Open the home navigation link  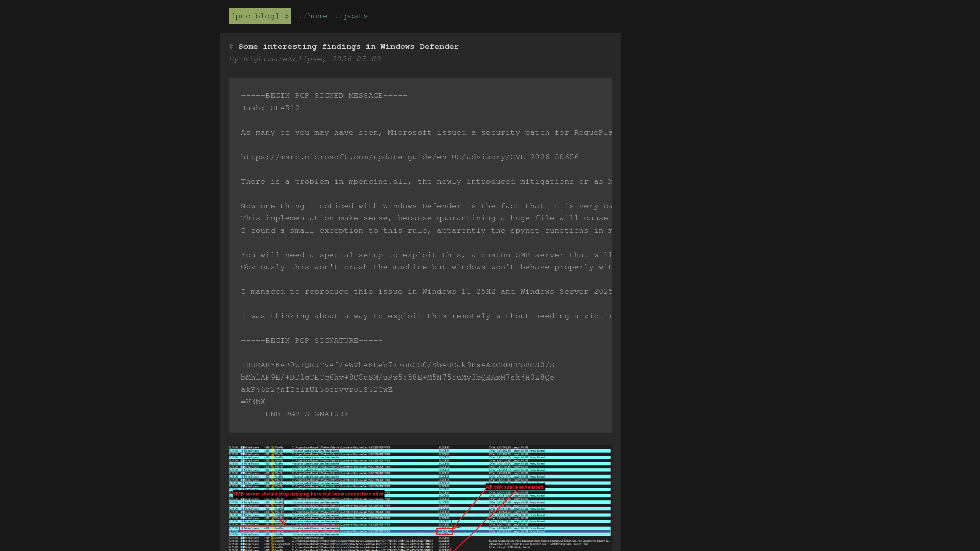tap(317, 16)
